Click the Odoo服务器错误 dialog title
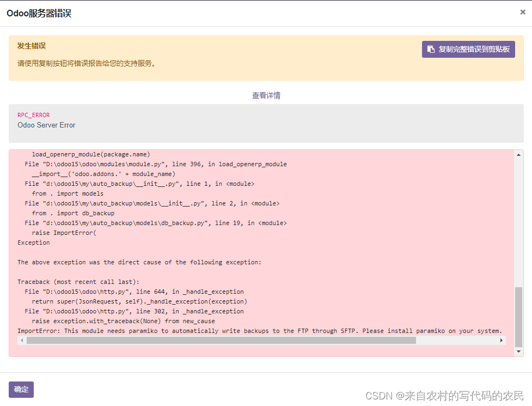The height and width of the screenshot is (406, 532). click(38, 12)
